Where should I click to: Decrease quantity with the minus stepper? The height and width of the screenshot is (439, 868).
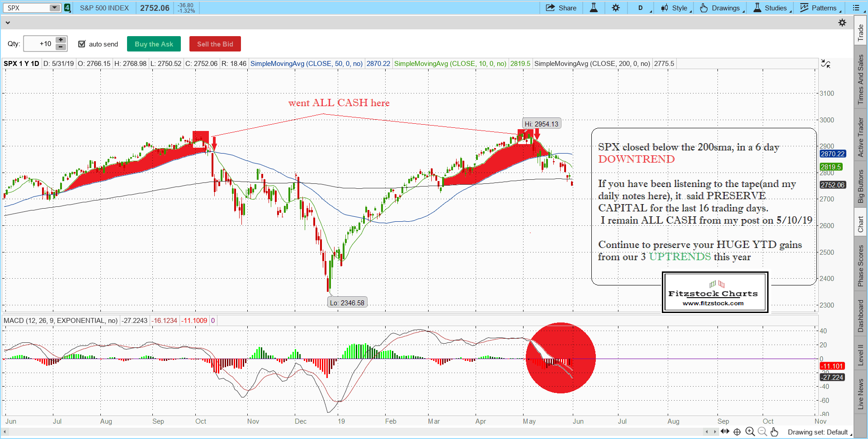click(61, 47)
